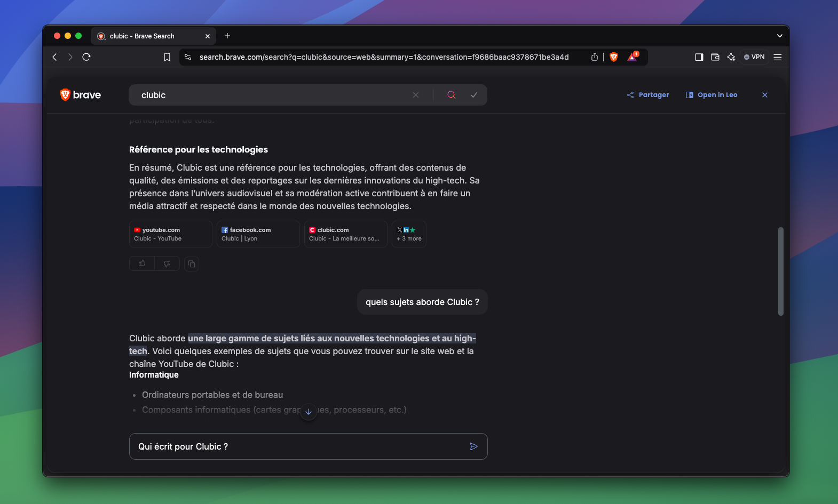
Task: Click the 'Open in Leo' button
Action: [711, 95]
